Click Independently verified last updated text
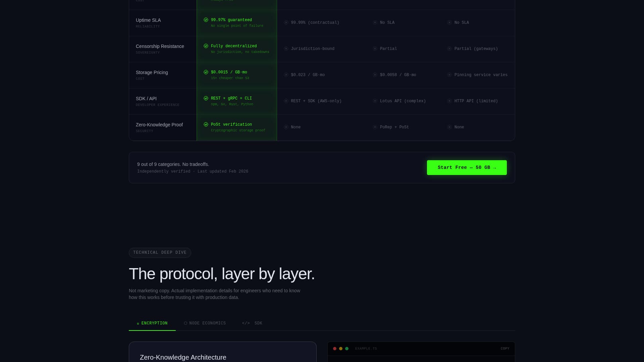This screenshot has height=362, width=644. pos(193,172)
